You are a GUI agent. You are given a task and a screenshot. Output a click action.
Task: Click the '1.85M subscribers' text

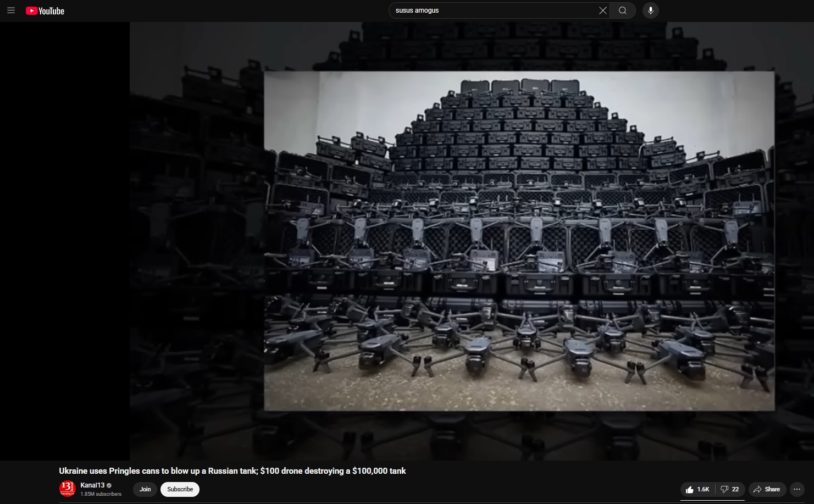pyautogui.click(x=101, y=494)
